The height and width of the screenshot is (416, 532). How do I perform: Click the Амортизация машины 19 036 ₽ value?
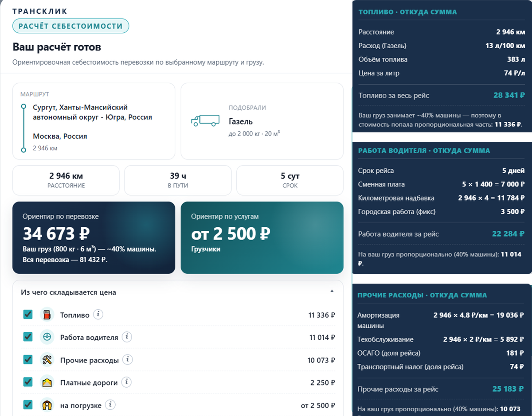[479, 315]
